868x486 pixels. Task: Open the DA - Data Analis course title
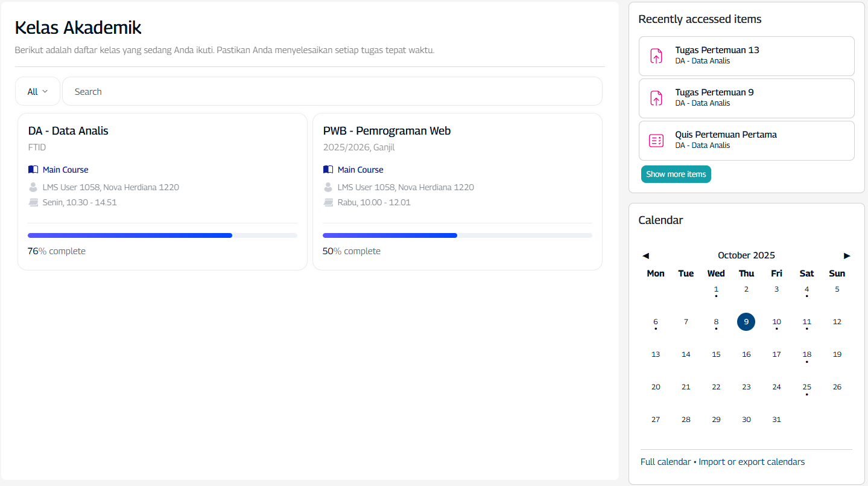point(68,131)
